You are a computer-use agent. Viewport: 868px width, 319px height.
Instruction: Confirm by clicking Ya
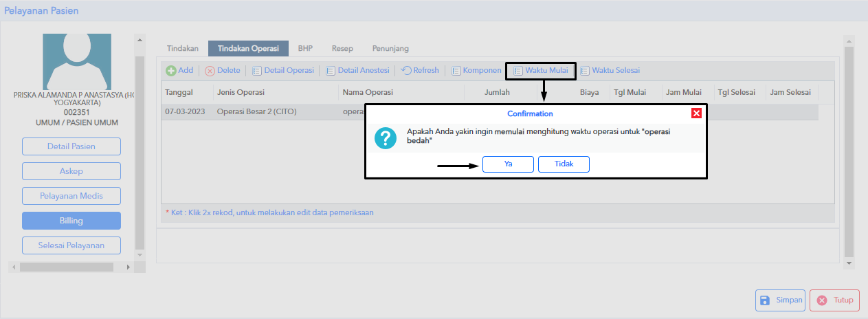508,164
